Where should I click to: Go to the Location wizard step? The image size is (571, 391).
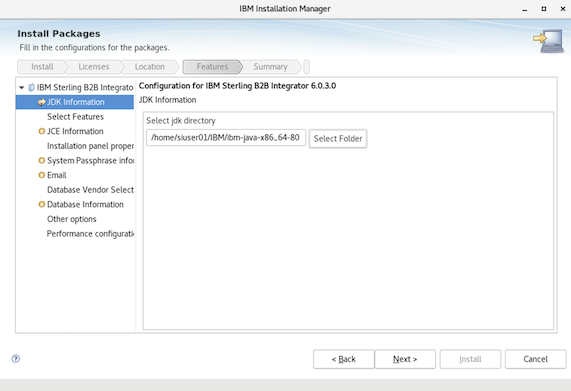click(x=150, y=67)
